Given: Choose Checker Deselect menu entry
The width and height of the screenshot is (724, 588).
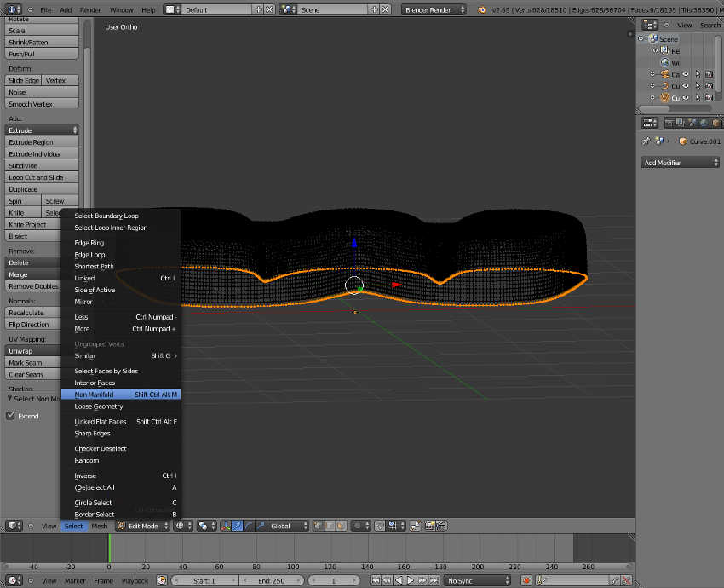Looking at the screenshot, I should click(121, 448).
